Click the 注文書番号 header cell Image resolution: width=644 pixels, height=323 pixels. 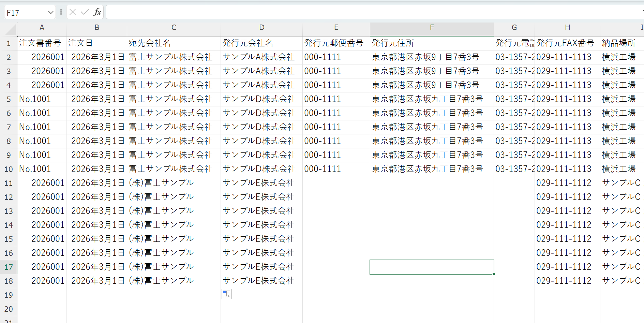tap(42, 43)
